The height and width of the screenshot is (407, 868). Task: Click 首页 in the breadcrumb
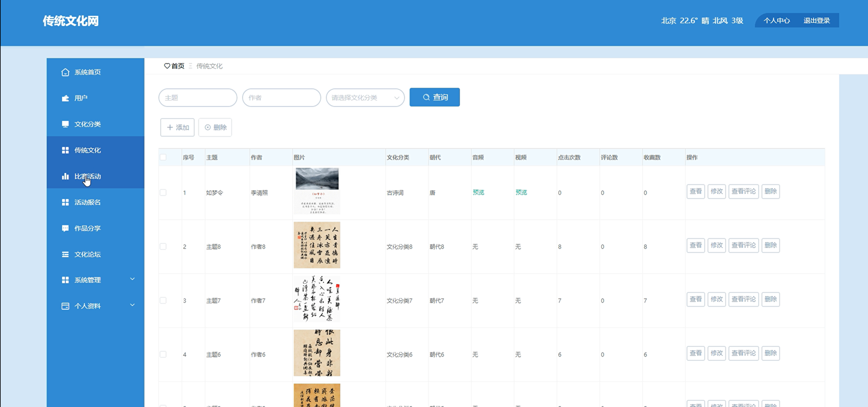178,66
